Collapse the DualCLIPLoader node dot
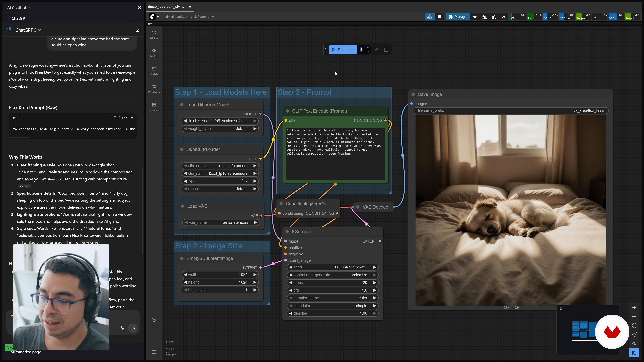The height and width of the screenshot is (362, 644). [x=182, y=149]
